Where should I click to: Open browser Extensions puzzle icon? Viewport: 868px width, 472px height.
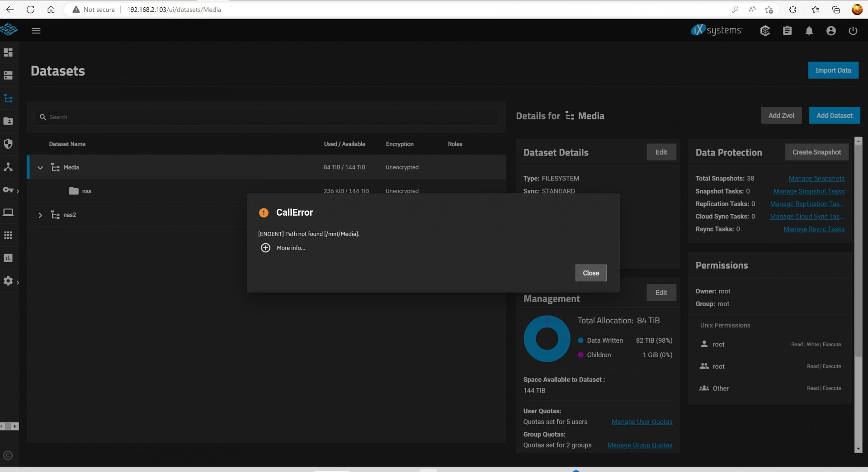point(793,9)
